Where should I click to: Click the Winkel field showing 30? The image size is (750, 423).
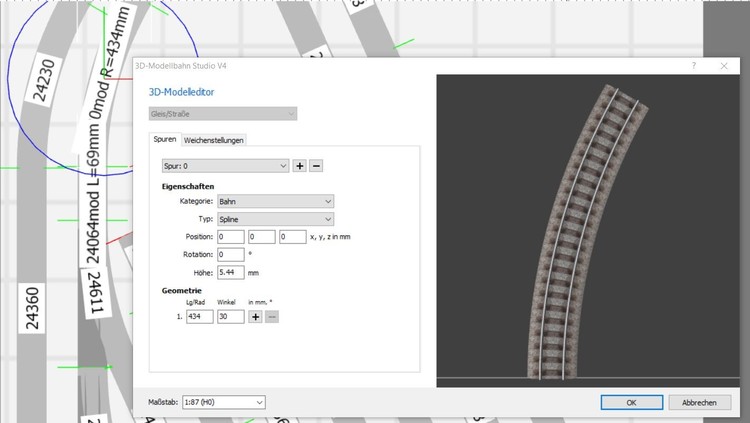point(230,316)
